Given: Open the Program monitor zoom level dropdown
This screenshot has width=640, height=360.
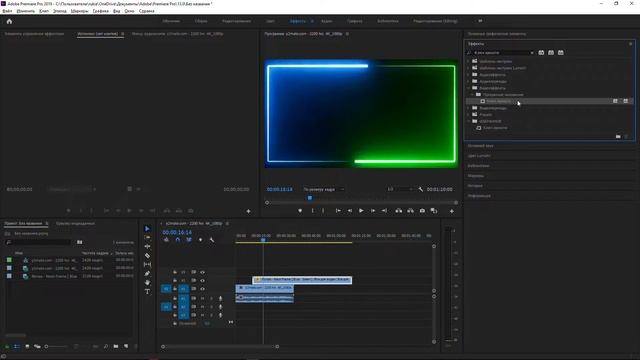Looking at the screenshot, I should [x=324, y=189].
